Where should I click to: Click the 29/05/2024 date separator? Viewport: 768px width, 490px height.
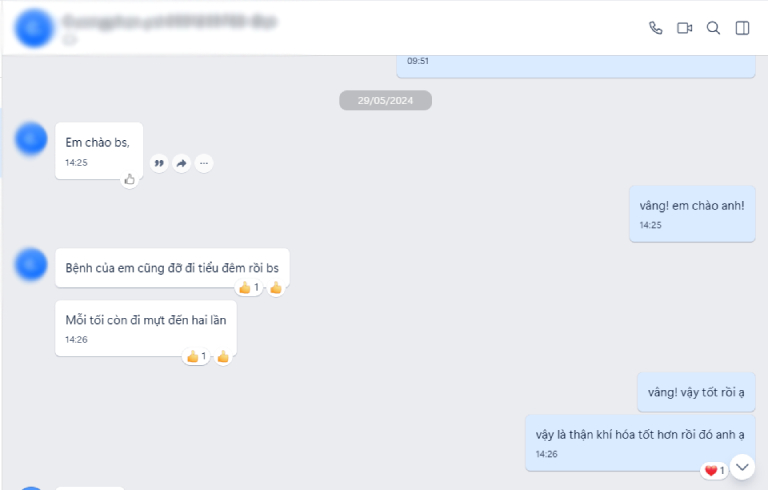tap(385, 100)
